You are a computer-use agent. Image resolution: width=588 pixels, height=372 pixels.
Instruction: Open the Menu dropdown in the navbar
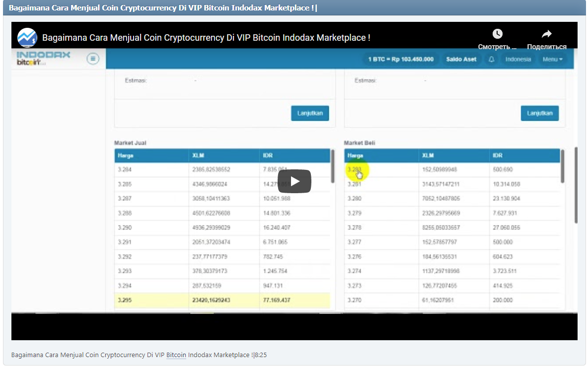(x=552, y=59)
